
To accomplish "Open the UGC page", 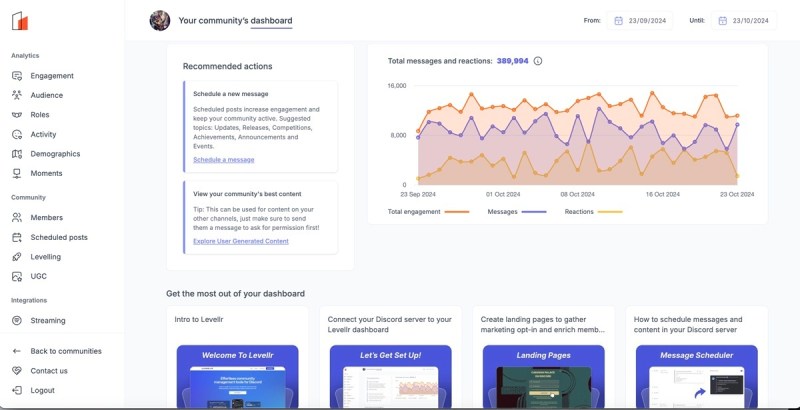I will click(x=38, y=276).
